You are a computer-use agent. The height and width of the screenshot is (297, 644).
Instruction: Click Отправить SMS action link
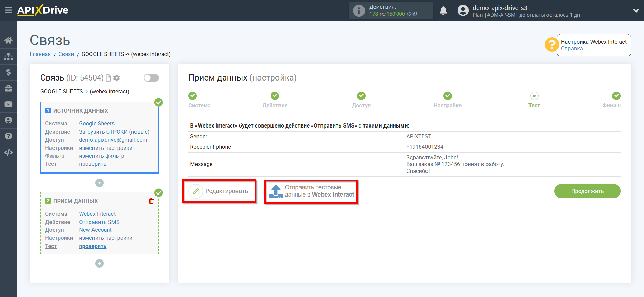tap(99, 222)
